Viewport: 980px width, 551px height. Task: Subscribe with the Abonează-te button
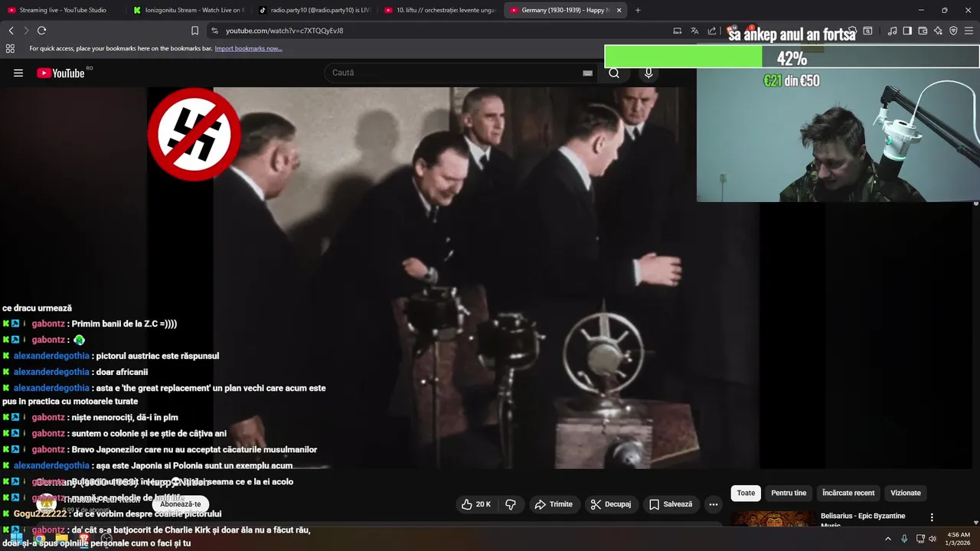pos(180,504)
